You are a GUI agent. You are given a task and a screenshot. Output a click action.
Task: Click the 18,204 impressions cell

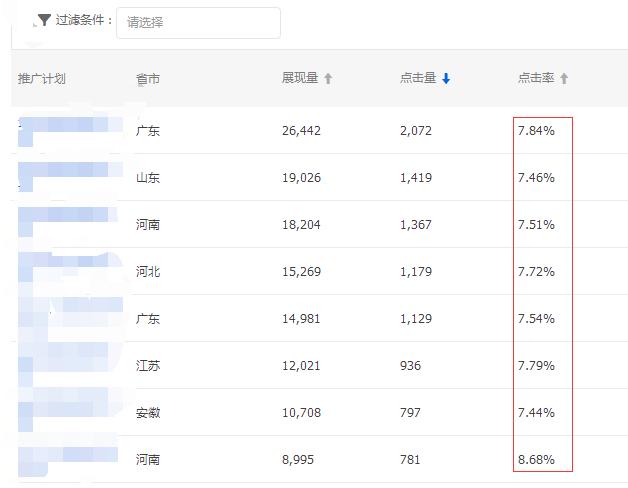point(302,225)
